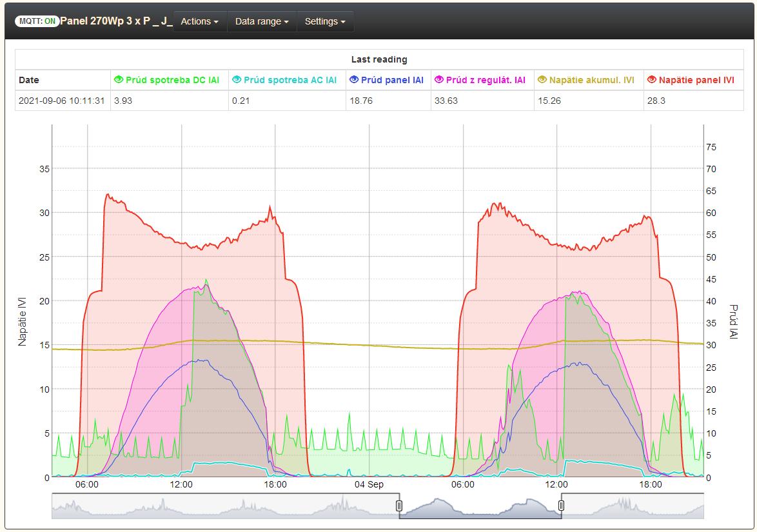
Task: Click the MQTT ON status badge
Action: [37, 21]
